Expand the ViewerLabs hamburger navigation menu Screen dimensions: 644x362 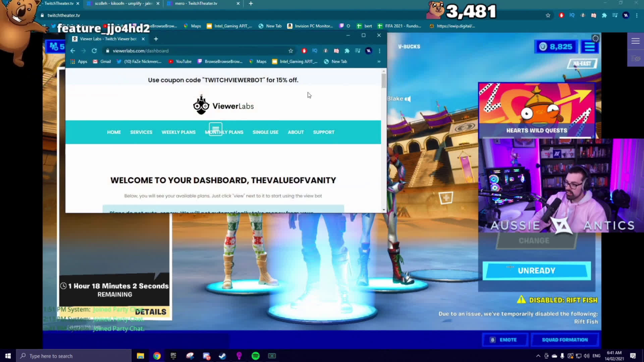(215, 128)
